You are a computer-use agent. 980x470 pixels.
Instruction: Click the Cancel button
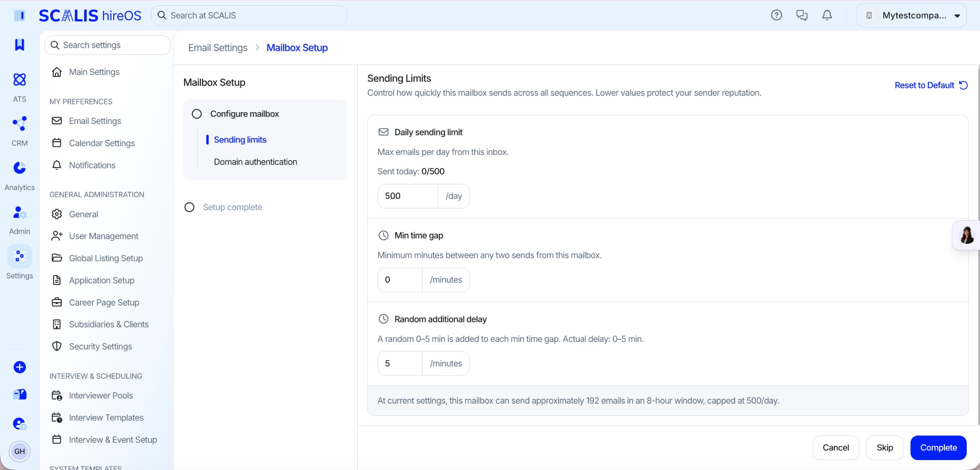[836, 447]
